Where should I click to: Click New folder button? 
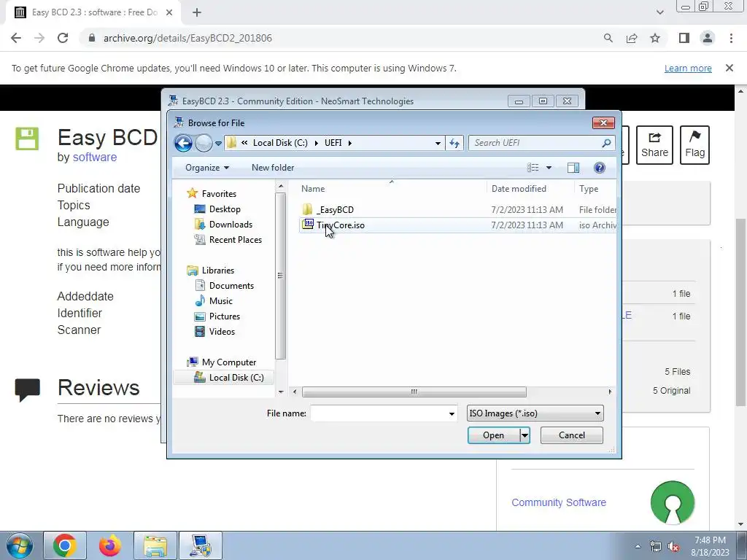click(x=273, y=168)
